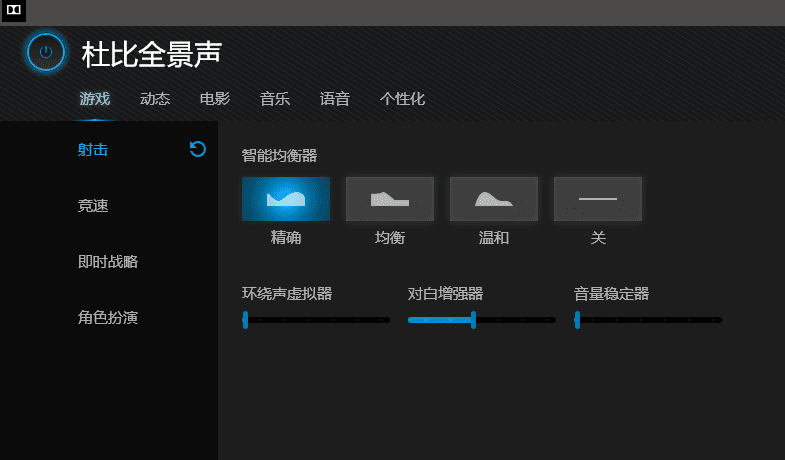Click the 均衡 label text
The image size is (785, 460).
[x=390, y=237]
